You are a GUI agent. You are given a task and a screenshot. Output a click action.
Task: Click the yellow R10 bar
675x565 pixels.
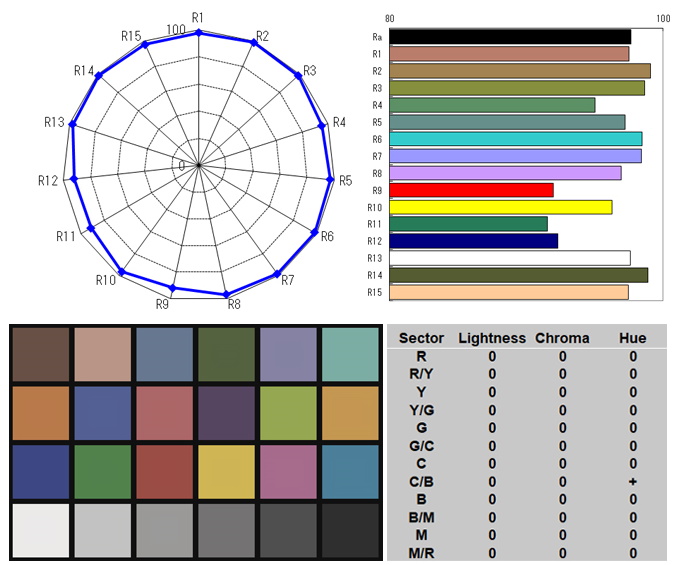(x=501, y=207)
